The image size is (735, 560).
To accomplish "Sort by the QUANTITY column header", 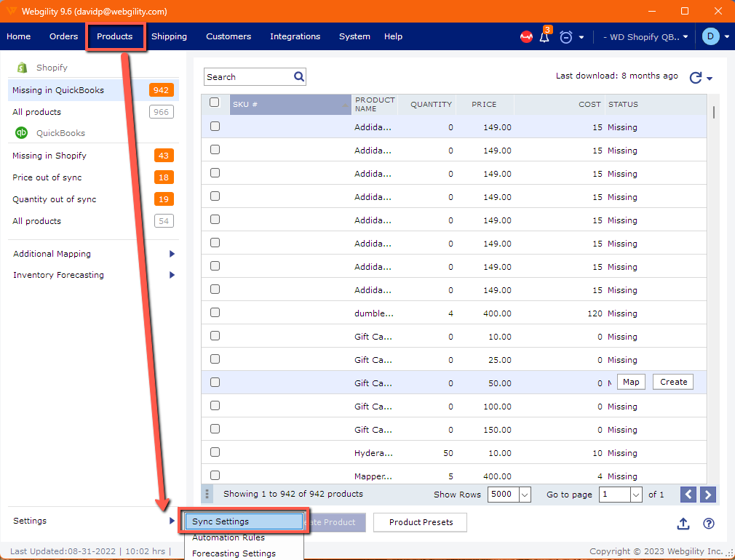I will [426, 105].
